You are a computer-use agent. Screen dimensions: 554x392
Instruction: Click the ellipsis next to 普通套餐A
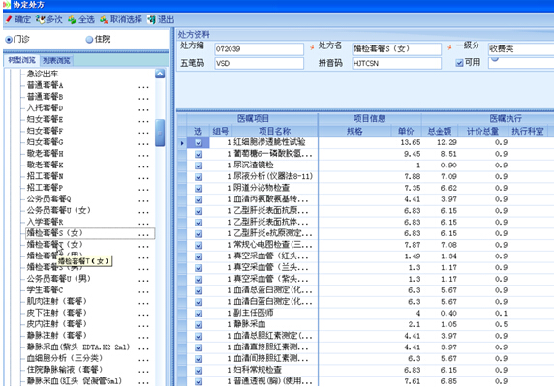(x=143, y=87)
